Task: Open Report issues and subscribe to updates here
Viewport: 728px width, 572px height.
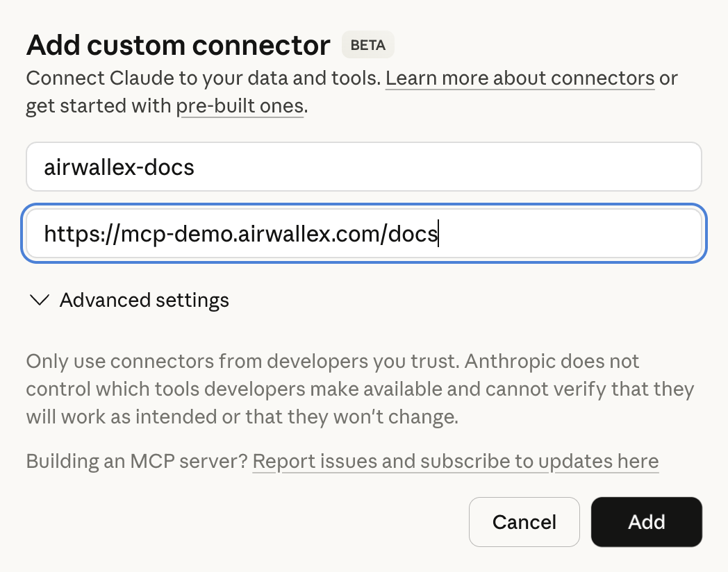Action: point(456,461)
